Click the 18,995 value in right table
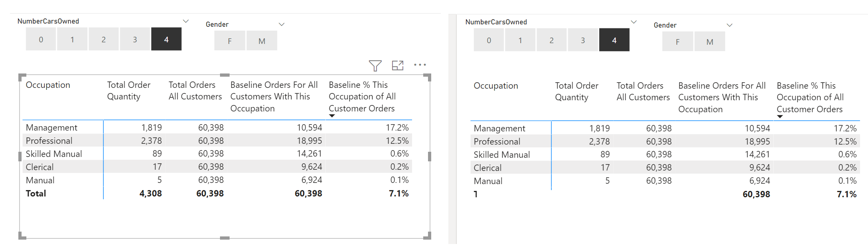 [x=757, y=142]
